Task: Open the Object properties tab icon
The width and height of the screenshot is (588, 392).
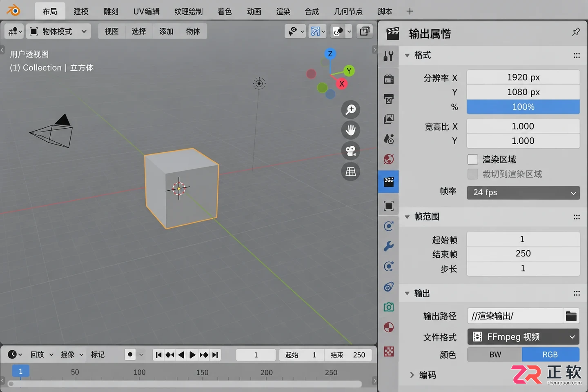Action: point(389,206)
